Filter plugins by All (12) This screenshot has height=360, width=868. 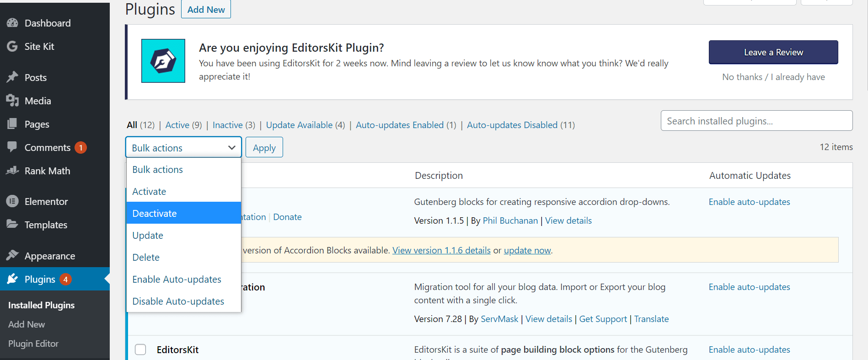tap(140, 125)
